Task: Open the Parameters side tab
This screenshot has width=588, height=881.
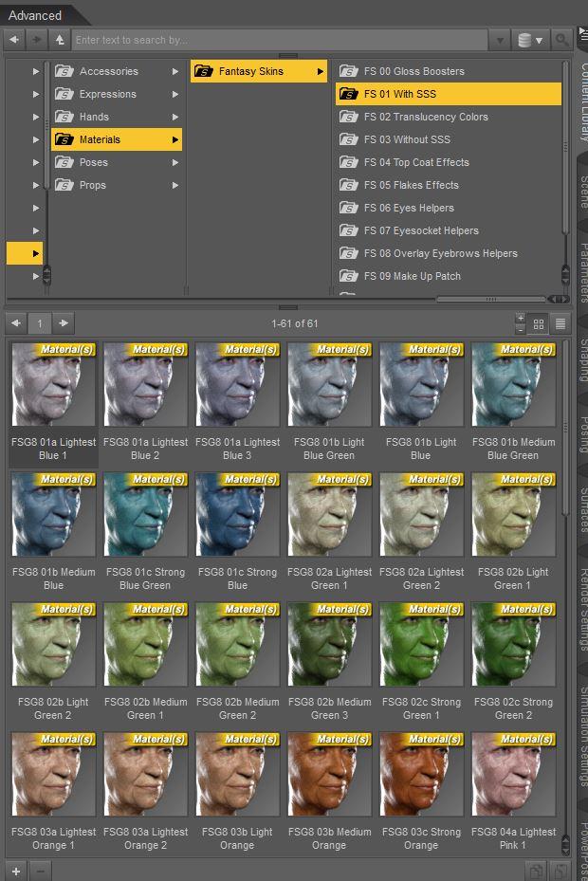Action: click(583, 272)
